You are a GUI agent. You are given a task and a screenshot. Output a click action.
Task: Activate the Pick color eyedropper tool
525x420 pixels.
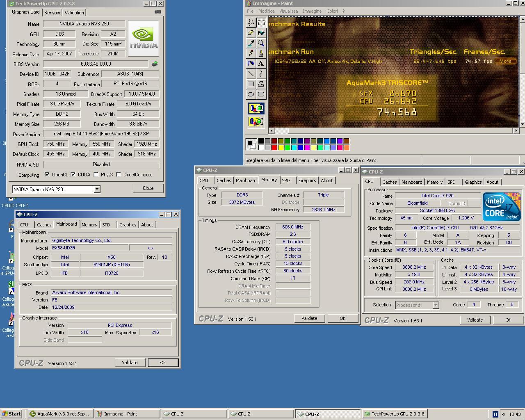[251, 43]
